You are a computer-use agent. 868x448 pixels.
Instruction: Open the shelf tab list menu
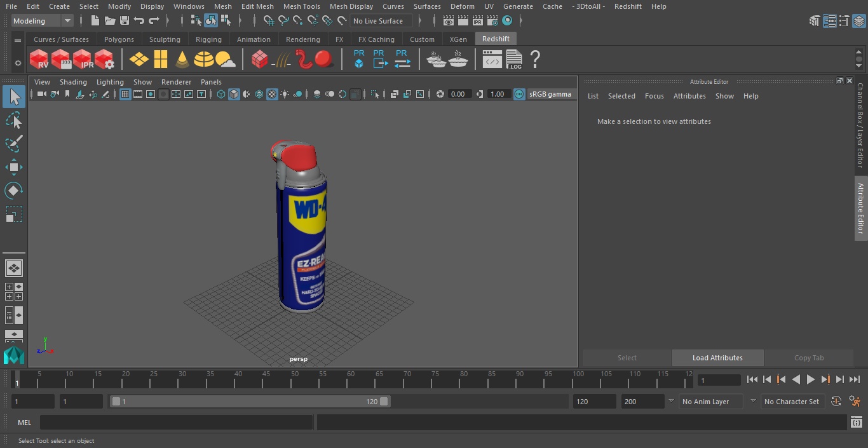pyautogui.click(x=18, y=41)
